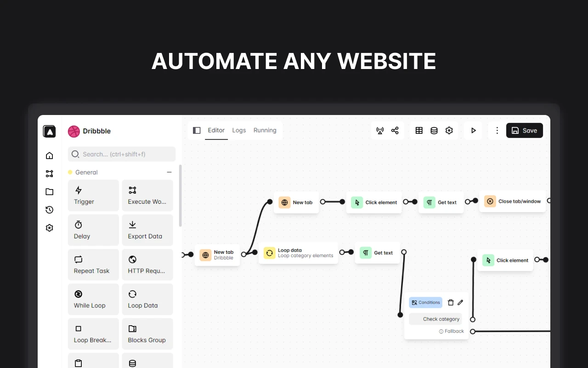
Task: Switch to the Editor tab
Action: 216,130
